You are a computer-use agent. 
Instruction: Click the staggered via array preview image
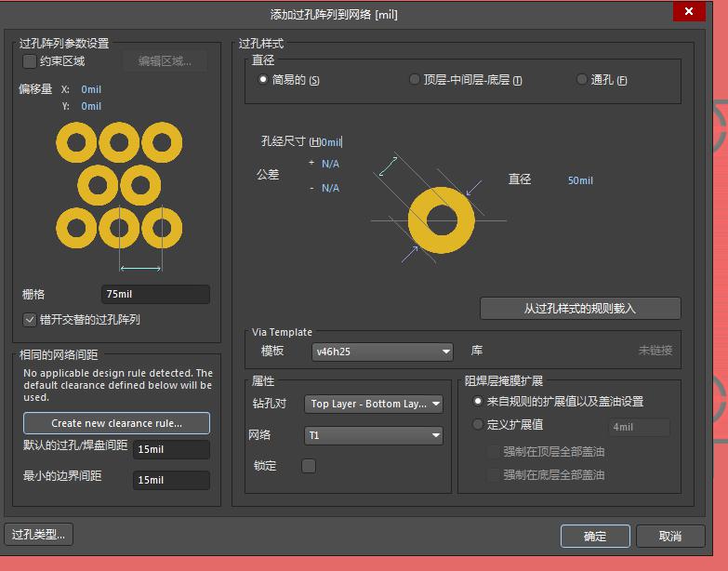[x=119, y=186]
